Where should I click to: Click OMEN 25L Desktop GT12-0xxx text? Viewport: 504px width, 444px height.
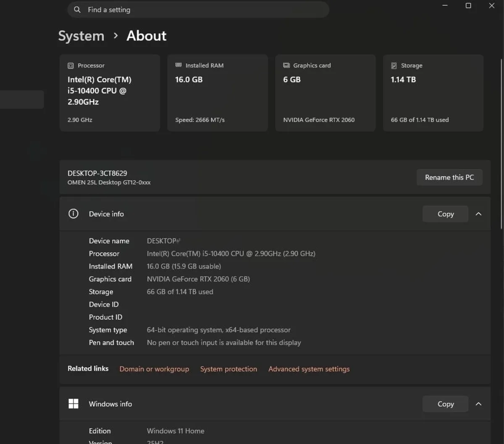point(109,183)
